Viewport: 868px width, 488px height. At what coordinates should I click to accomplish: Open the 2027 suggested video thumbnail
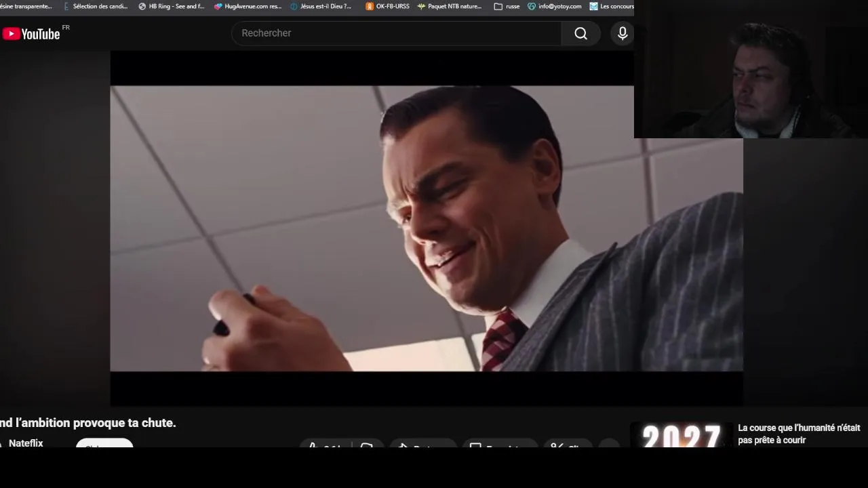pyautogui.click(x=682, y=435)
